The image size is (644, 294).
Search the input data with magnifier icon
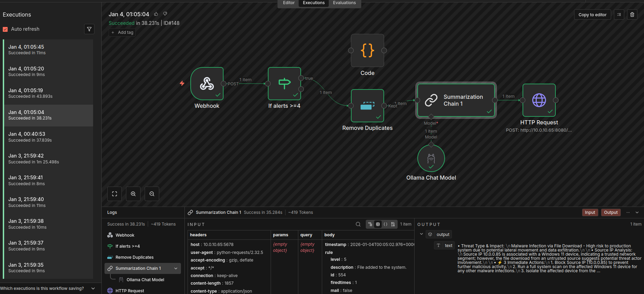pyautogui.click(x=358, y=224)
